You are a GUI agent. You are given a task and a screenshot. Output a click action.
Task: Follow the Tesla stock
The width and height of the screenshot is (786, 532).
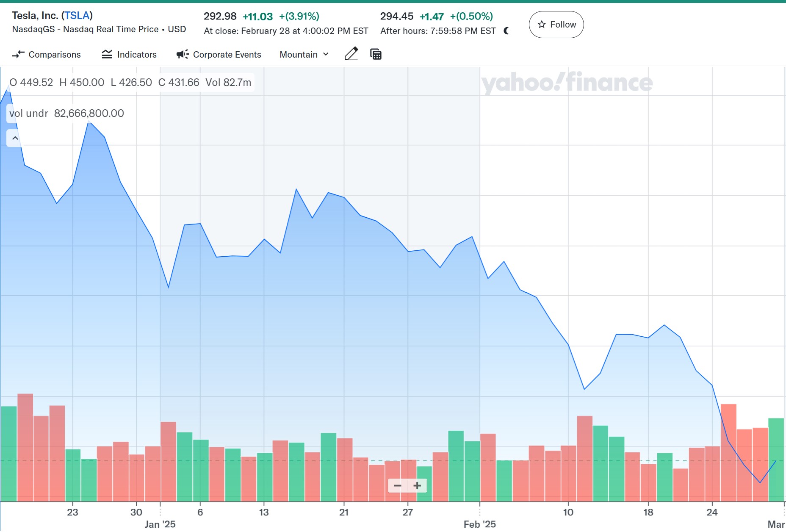coord(556,25)
